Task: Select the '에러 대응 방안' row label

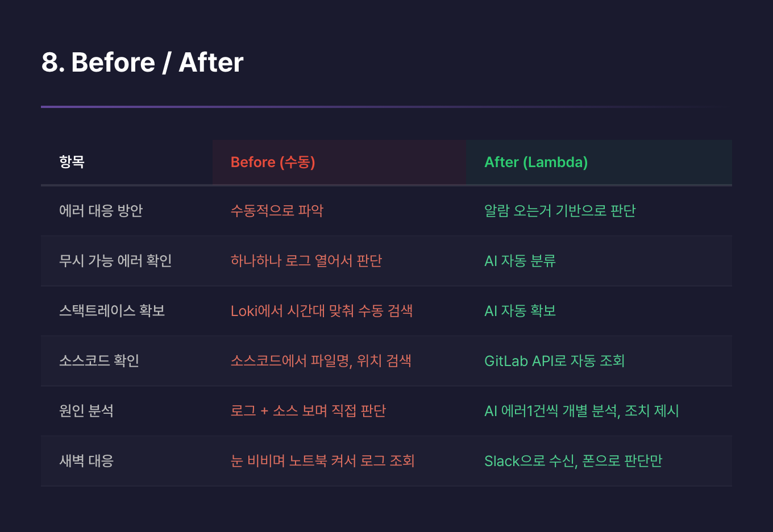Action: pos(101,211)
